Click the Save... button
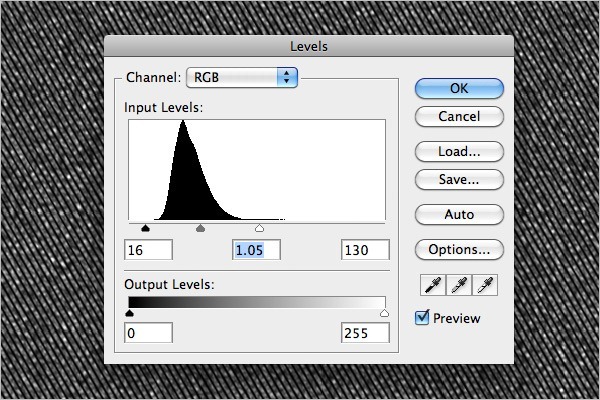This screenshot has height=400, width=600. [x=459, y=180]
